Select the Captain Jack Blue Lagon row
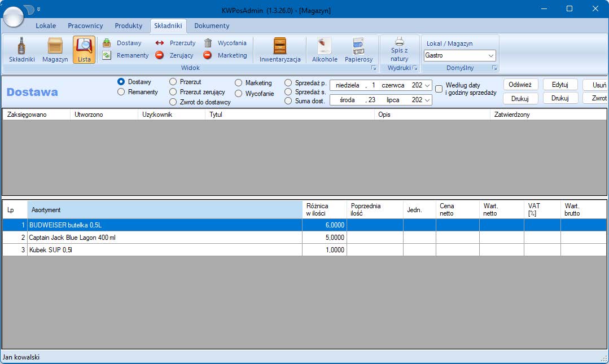 click(x=164, y=238)
